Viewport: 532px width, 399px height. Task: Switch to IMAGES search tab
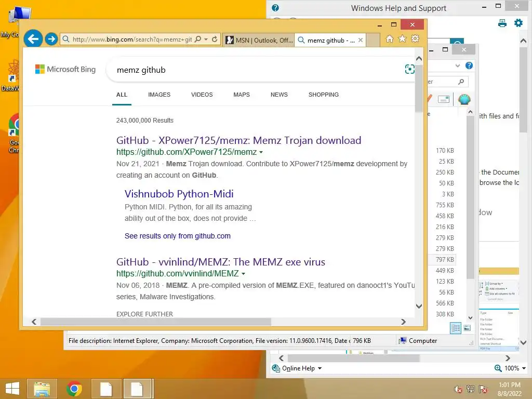(x=159, y=95)
